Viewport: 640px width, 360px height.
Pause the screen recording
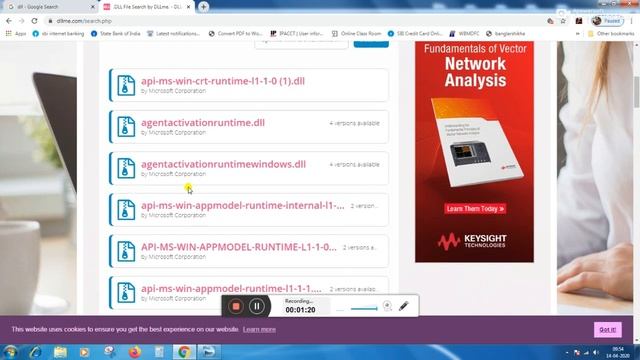257,306
